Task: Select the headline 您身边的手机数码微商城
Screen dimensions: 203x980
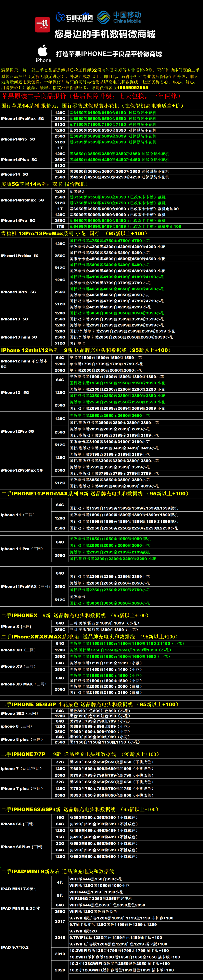Action: coord(105,34)
